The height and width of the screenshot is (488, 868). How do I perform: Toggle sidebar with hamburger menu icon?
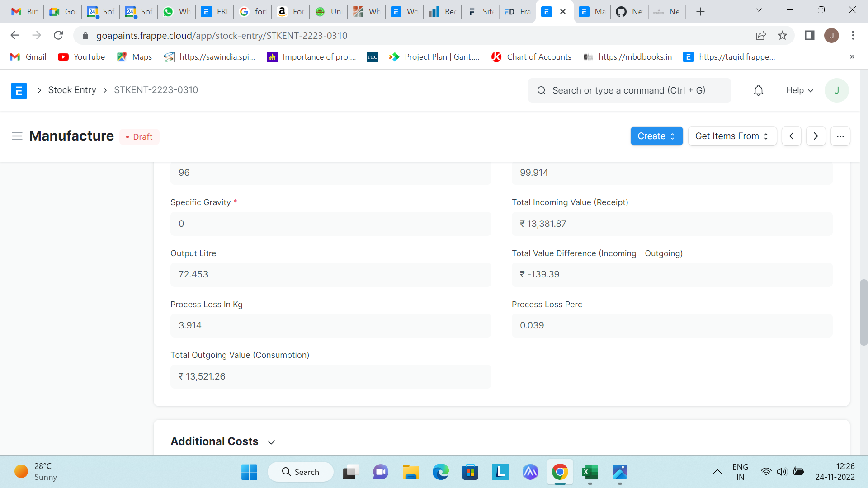(17, 136)
